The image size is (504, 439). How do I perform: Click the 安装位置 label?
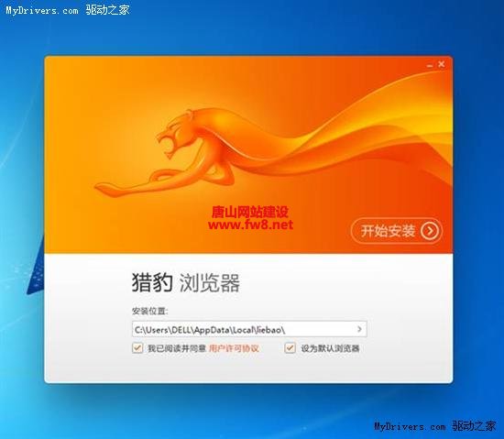point(149,311)
